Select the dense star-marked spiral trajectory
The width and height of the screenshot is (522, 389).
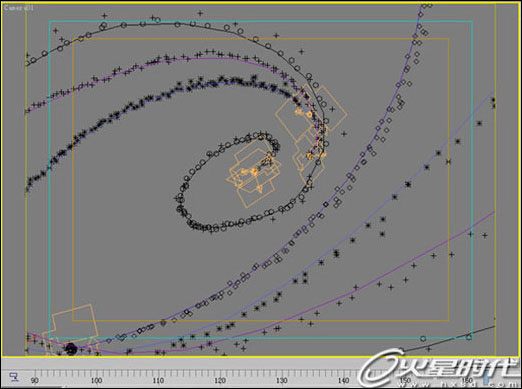coord(100,123)
